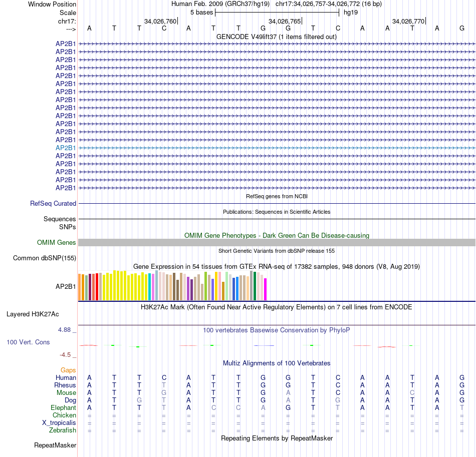Click the GENCODE V49lift37 track title
The image size is (476, 457).
[277, 37]
